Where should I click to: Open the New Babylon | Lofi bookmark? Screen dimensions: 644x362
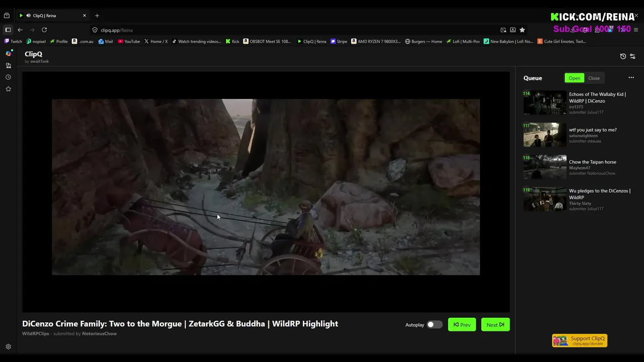pyautogui.click(x=508, y=42)
